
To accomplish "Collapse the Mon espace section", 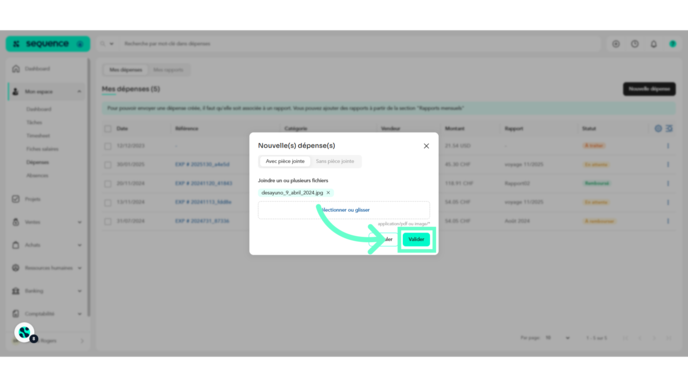I will pos(79,92).
